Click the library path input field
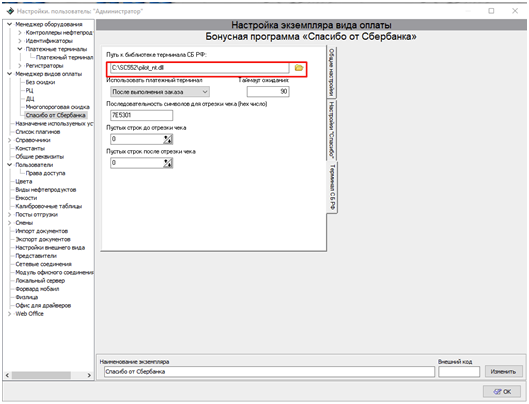This screenshot has width=529, height=404. coord(200,68)
